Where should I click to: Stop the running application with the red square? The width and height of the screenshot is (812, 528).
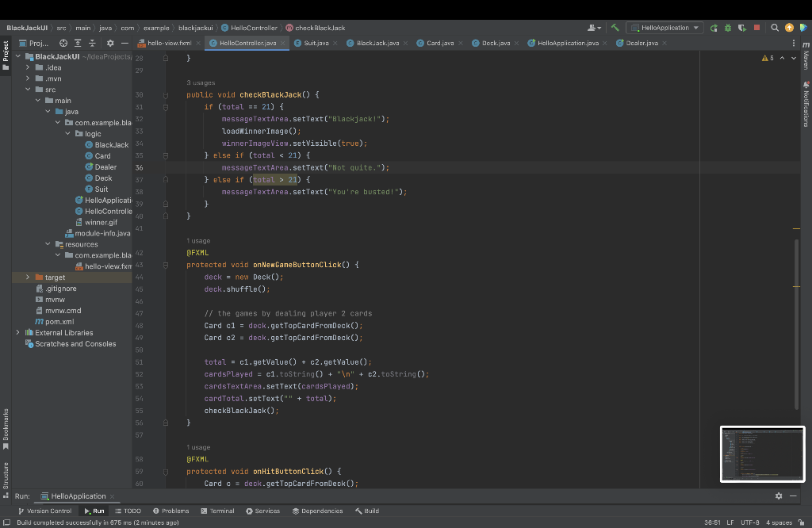point(756,28)
